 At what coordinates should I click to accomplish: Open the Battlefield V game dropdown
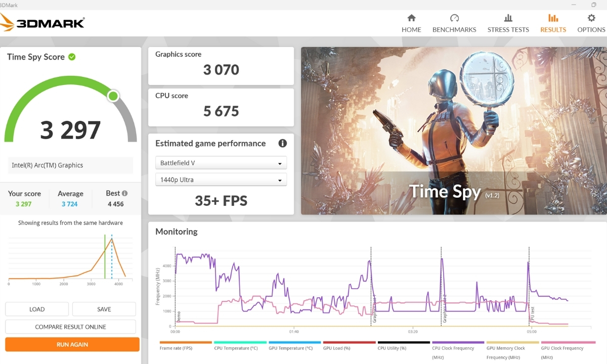pyautogui.click(x=221, y=163)
